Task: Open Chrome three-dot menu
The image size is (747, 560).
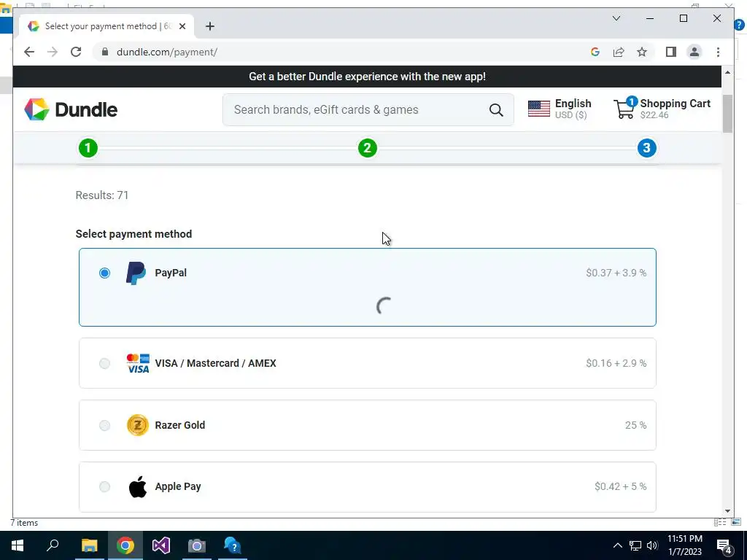Action: [x=718, y=52]
